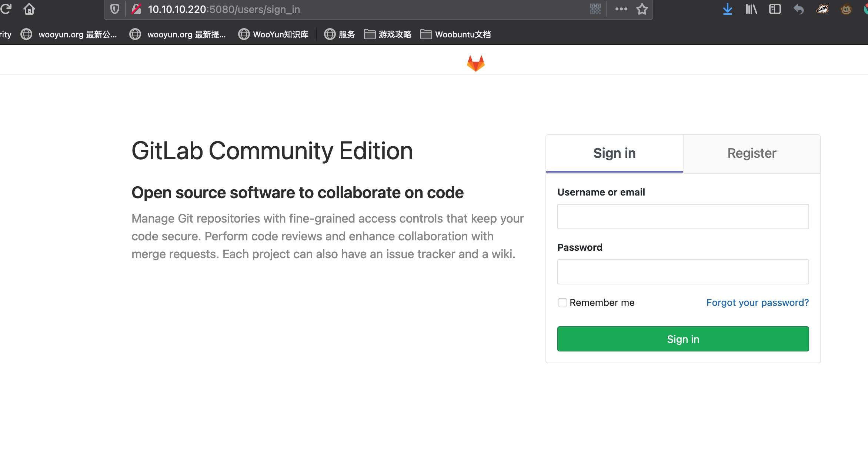Expand the Woobuntu文档 bookmarks folder
This screenshot has width=868, height=457.
tap(456, 34)
